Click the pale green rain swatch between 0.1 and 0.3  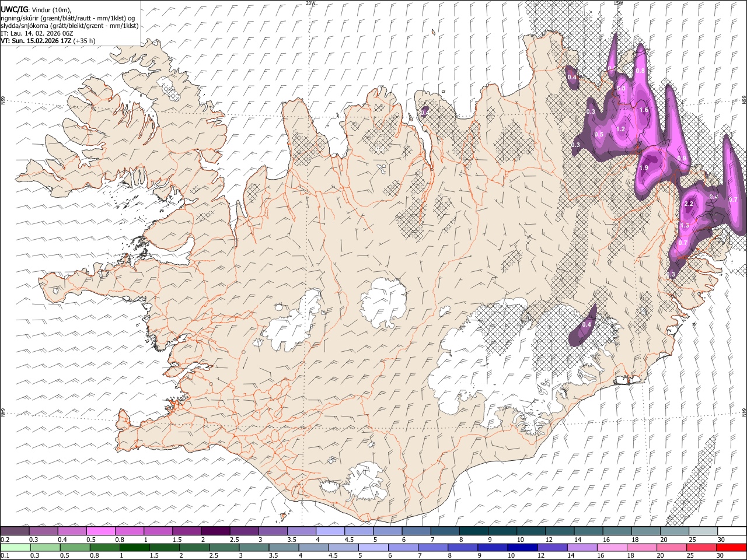[15, 547]
